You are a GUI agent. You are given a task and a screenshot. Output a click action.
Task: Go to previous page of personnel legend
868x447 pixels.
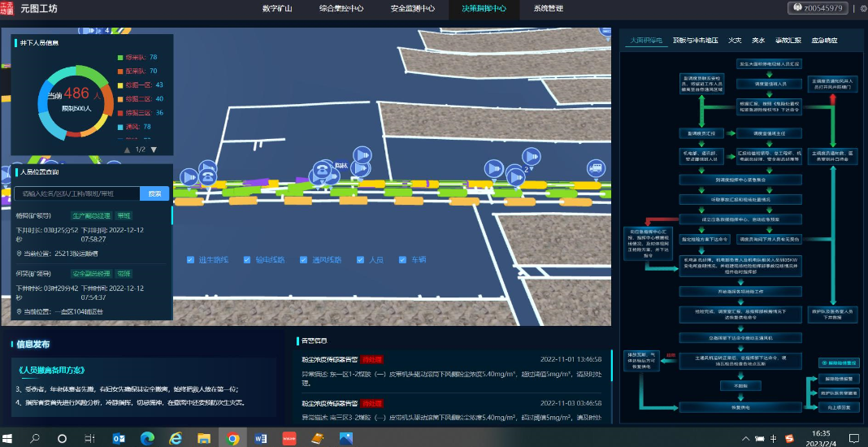tap(127, 150)
